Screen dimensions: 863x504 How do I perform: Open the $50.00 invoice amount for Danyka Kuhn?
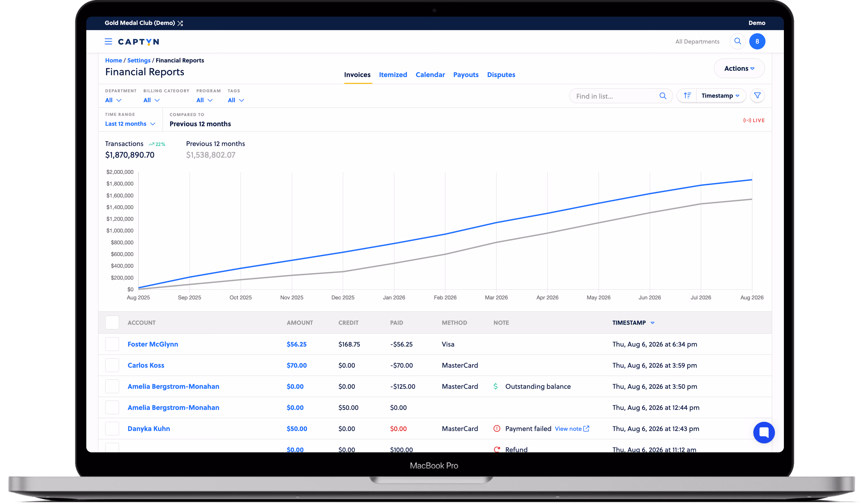(x=297, y=429)
